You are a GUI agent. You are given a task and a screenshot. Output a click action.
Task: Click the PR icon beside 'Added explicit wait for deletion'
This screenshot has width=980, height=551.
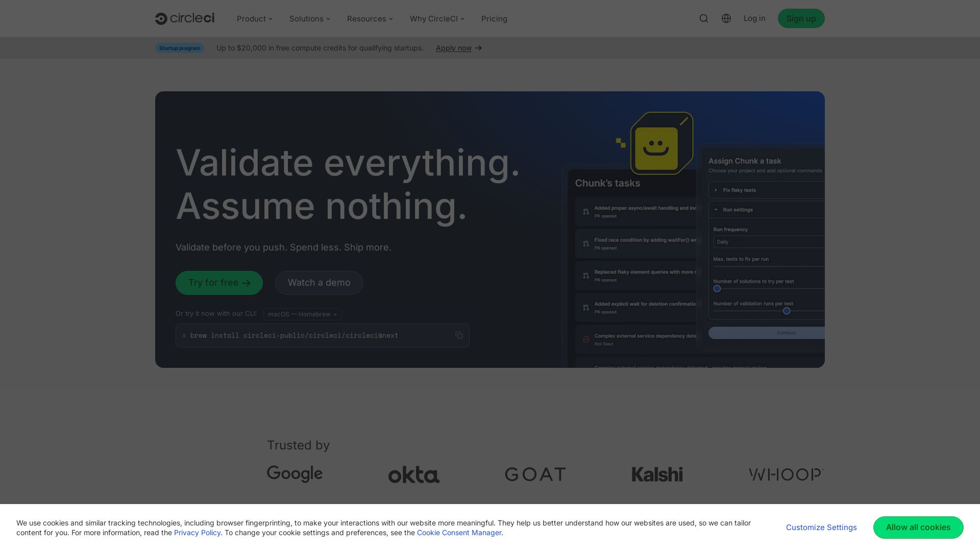(x=586, y=308)
